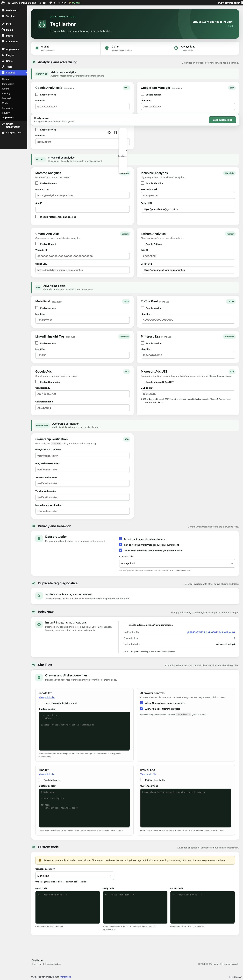
Task: Open Dashboard from the sidebar
Action: coord(14,10)
